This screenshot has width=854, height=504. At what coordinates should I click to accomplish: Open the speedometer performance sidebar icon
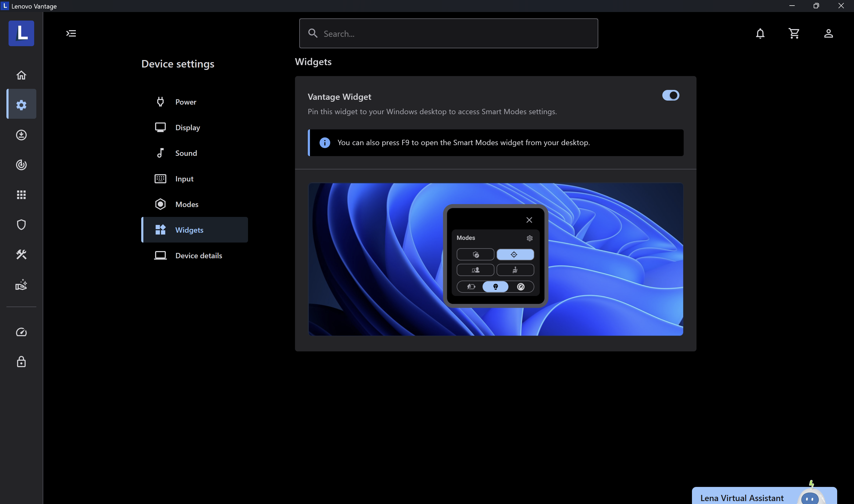(x=21, y=332)
